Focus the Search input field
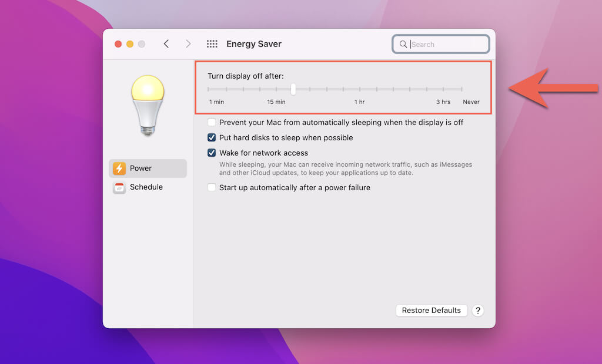 [x=447, y=44]
